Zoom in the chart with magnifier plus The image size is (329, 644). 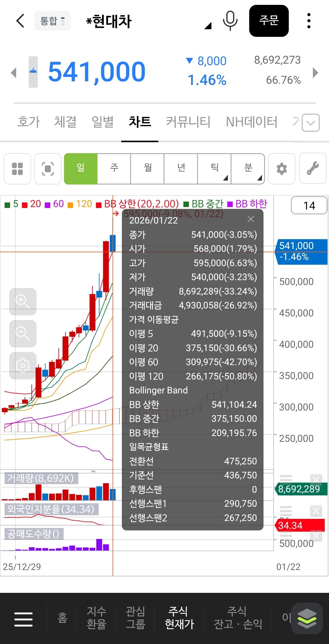[23, 302]
